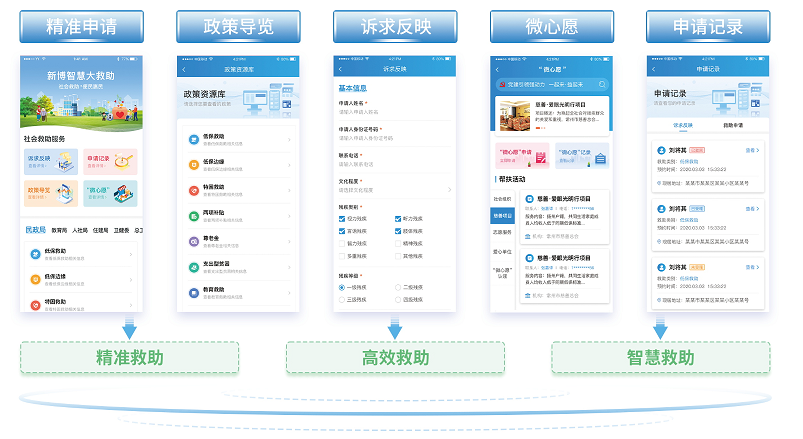
Task: Select 志愿服务 in 帮扶活动 side menu
Action: pyautogui.click(x=502, y=232)
